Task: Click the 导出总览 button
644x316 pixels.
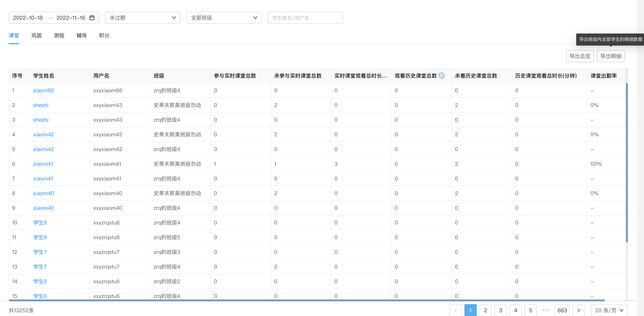Action: coord(579,56)
